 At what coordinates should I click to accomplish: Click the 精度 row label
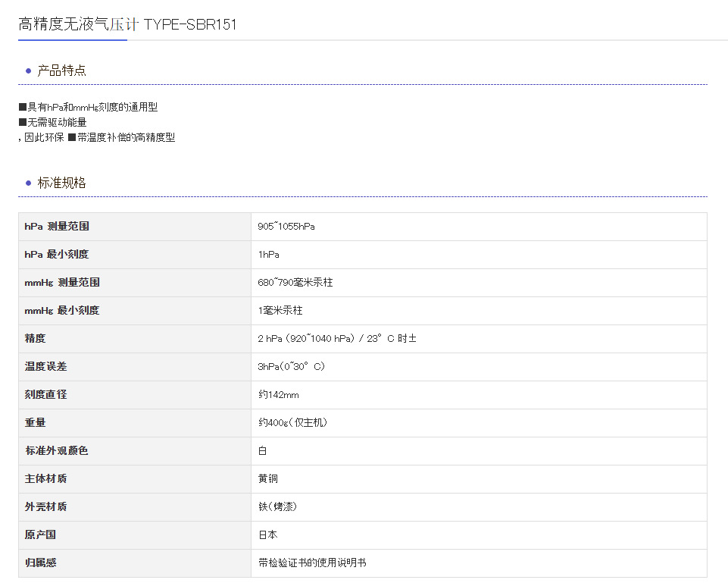pyautogui.click(x=36, y=338)
